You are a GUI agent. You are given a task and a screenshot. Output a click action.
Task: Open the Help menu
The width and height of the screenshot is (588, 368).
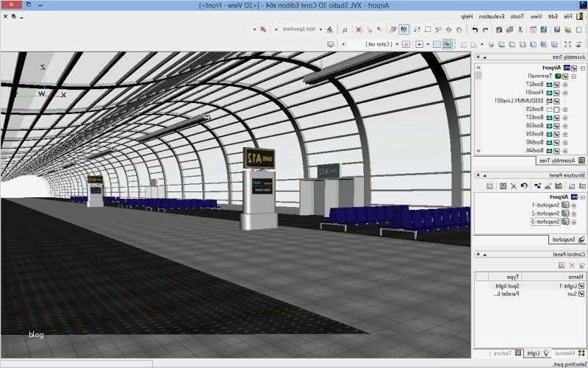[x=467, y=16]
